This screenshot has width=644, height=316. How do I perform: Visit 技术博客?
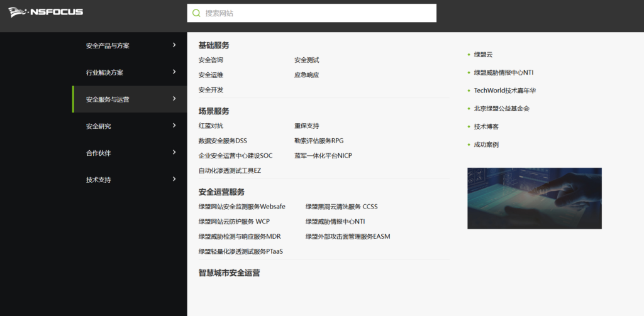[486, 126]
